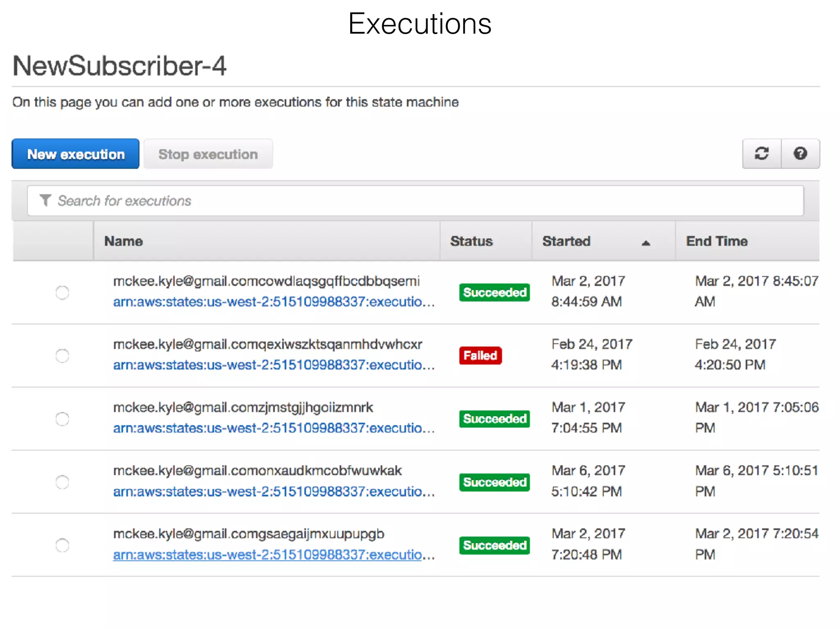Open ARN link for comgsaegaijmxuupupgb execution
840x630 pixels.
pos(274,555)
